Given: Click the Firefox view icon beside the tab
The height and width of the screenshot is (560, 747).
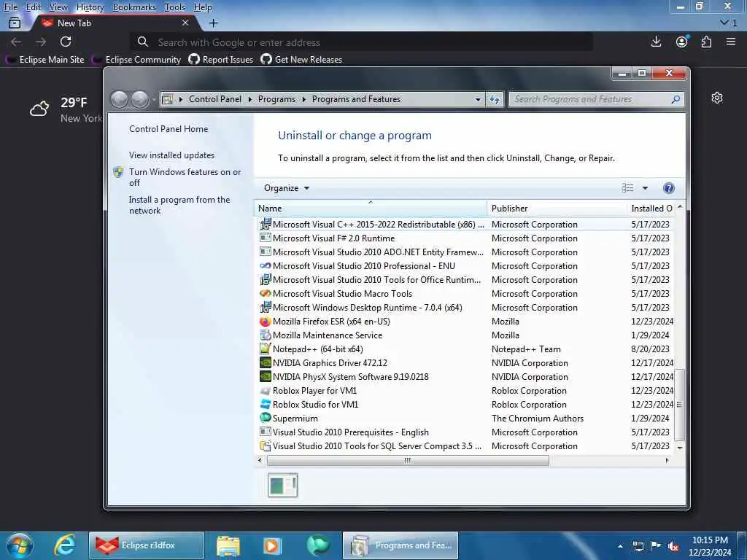Looking at the screenshot, I should pos(15,23).
